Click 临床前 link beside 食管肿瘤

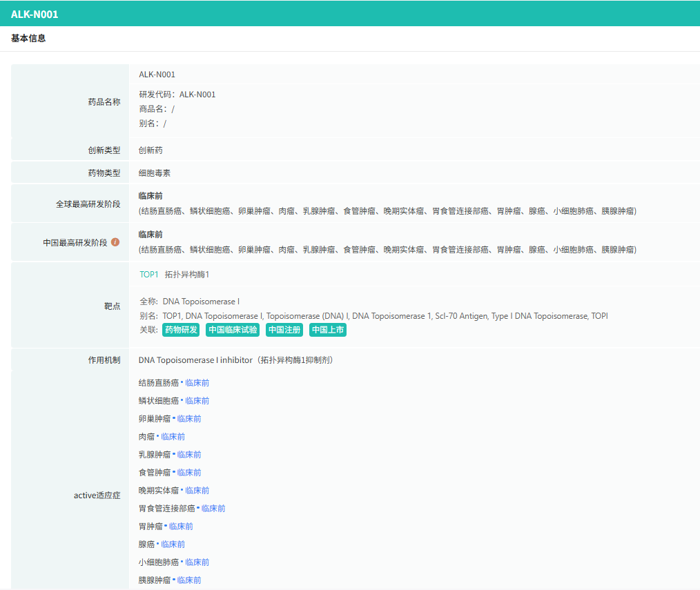[x=189, y=473]
